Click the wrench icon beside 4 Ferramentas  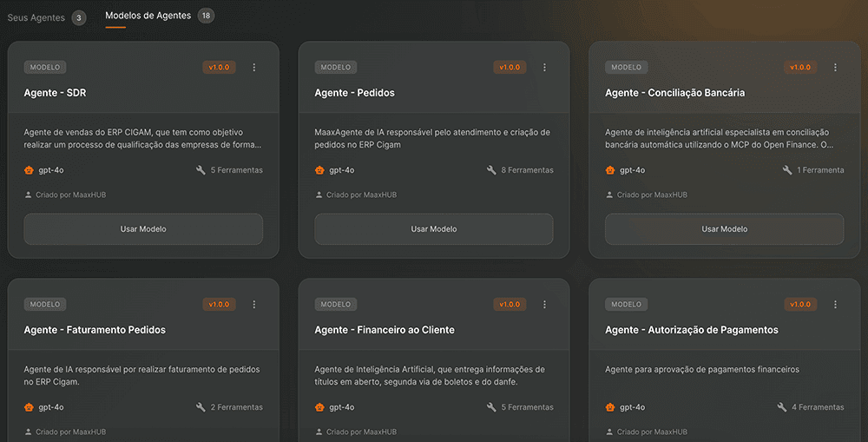(782, 407)
